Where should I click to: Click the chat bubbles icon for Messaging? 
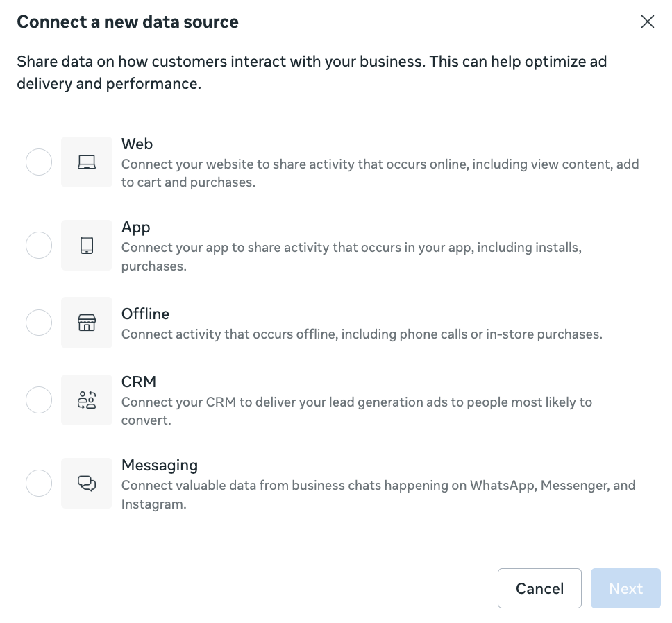coord(87,483)
